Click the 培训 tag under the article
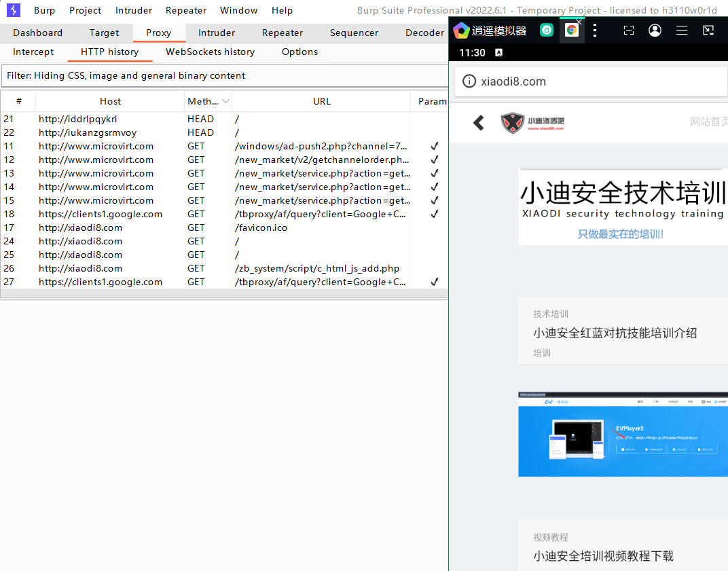This screenshot has width=728, height=571. point(542,353)
